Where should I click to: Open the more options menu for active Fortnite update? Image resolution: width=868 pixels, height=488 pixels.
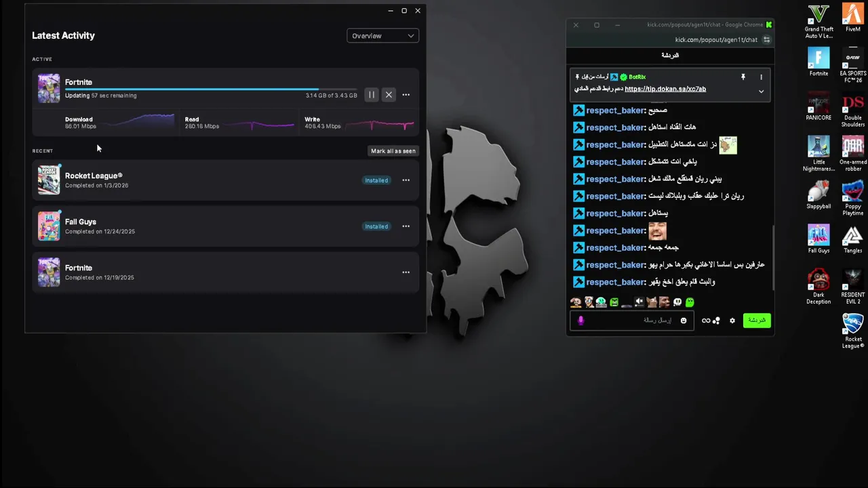coord(406,95)
